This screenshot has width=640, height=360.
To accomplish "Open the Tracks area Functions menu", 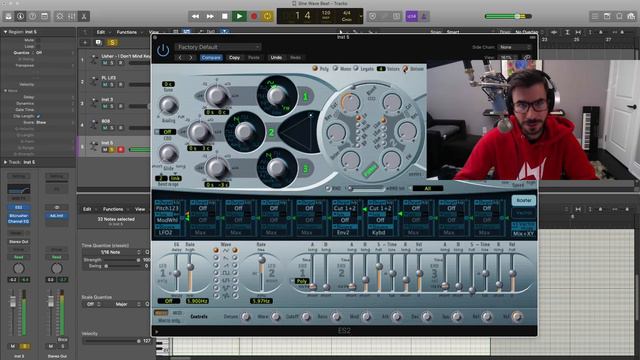I will [x=127, y=32].
